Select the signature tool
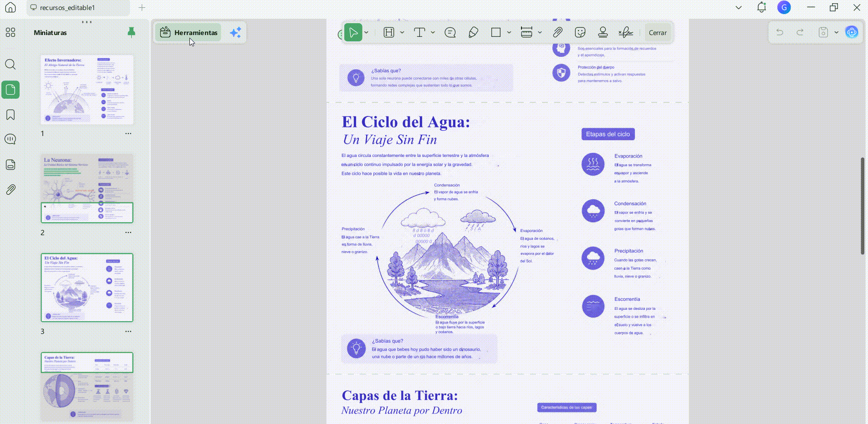The width and height of the screenshot is (868, 424). [626, 32]
